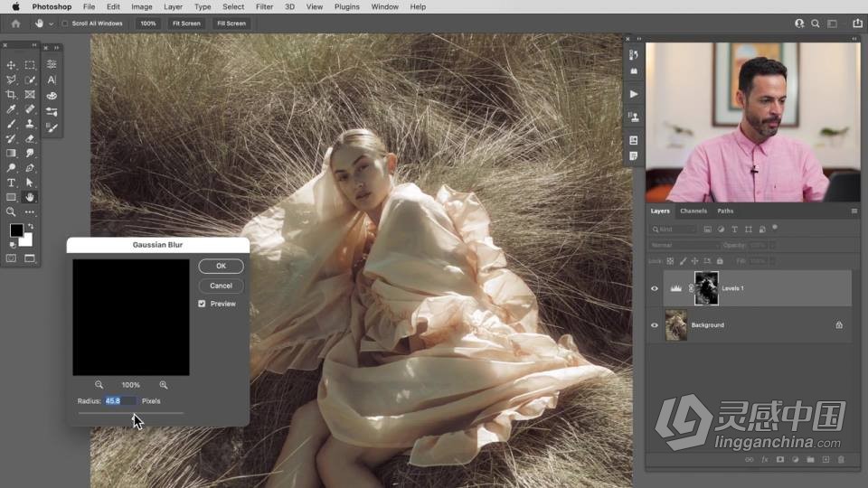Select the Eraser tool
Screen dimensions: 868x488
click(x=30, y=138)
